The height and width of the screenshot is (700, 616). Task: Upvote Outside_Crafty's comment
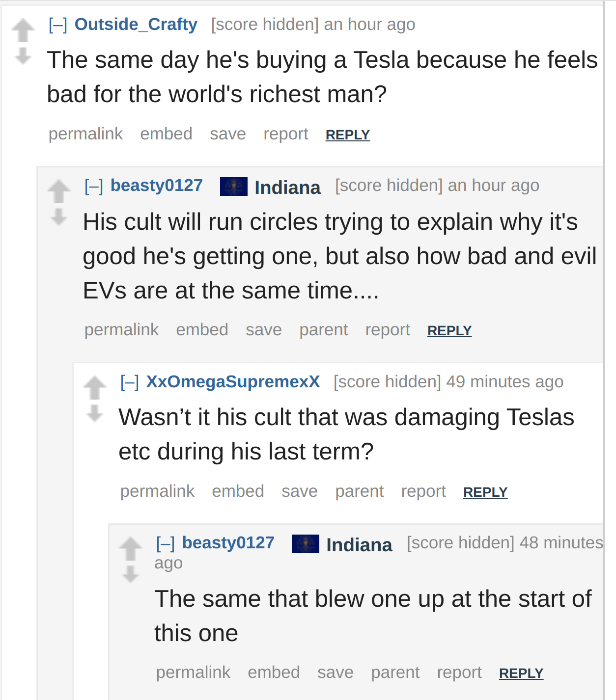pos(23,30)
